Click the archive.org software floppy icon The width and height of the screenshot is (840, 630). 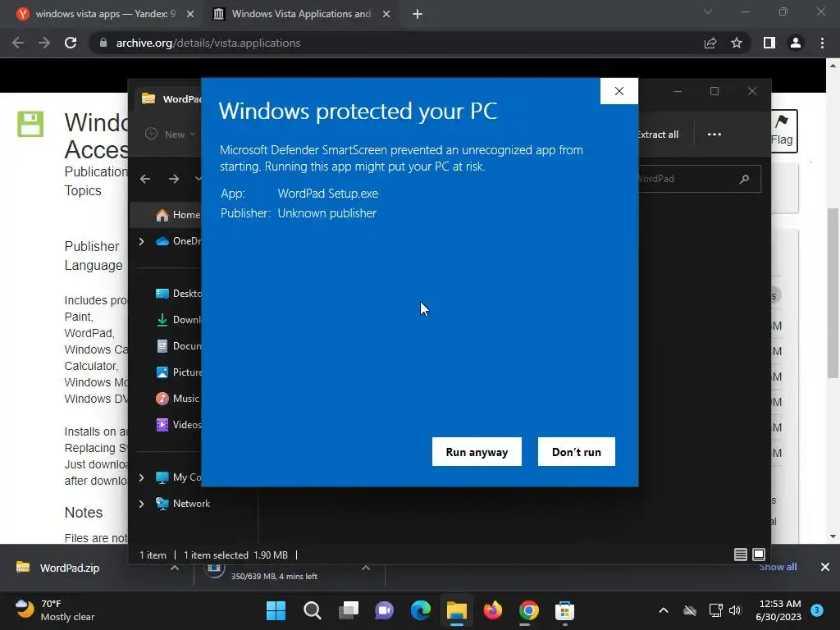[30, 125]
